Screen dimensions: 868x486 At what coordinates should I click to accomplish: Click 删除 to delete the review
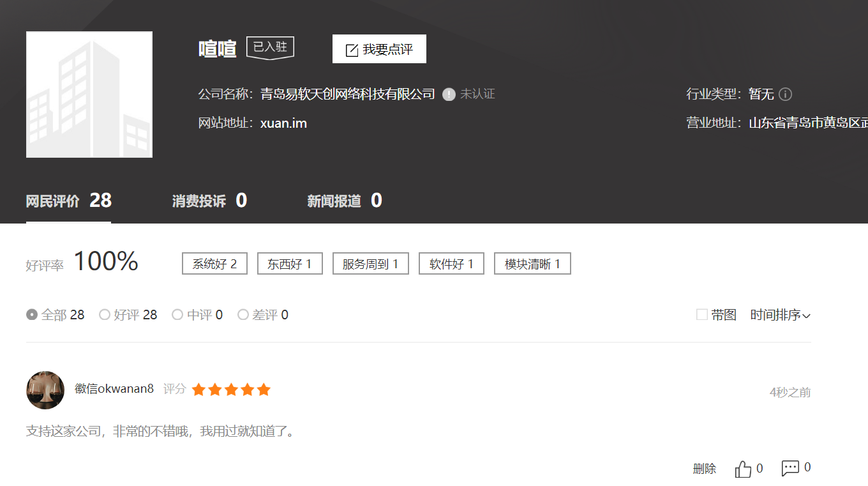click(705, 469)
